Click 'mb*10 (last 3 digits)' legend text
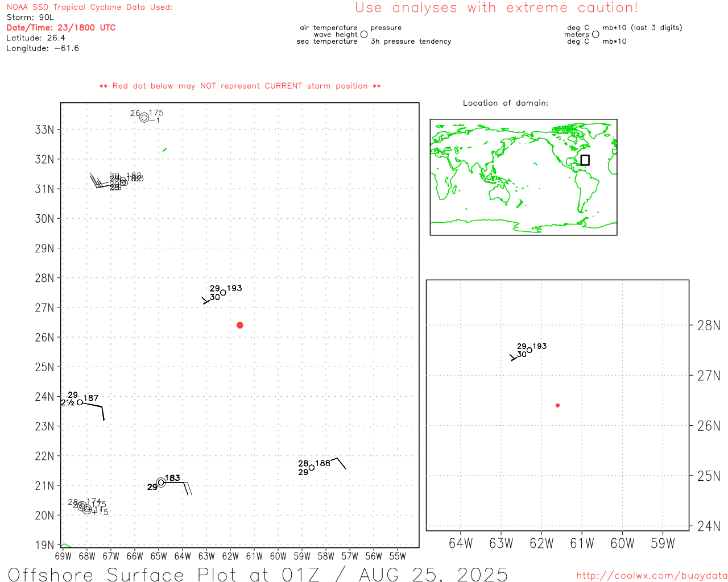This screenshot has width=728, height=582. tap(642, 27)
